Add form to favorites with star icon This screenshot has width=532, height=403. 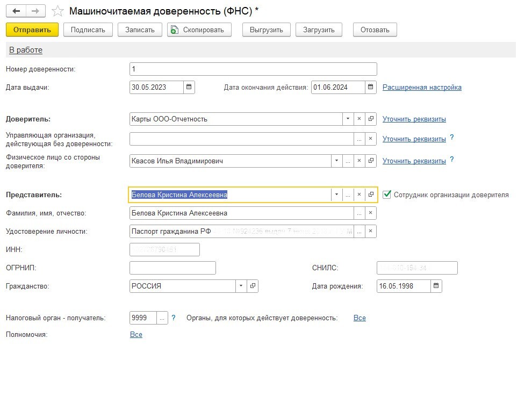pyautogui.click(x=57, y=11)
